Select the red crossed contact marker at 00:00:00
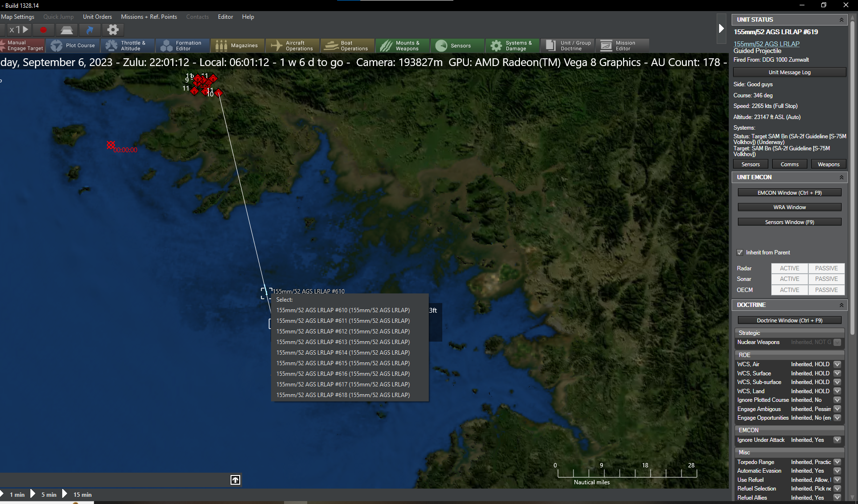Screen dimensions: 858x504 [111, 145]
